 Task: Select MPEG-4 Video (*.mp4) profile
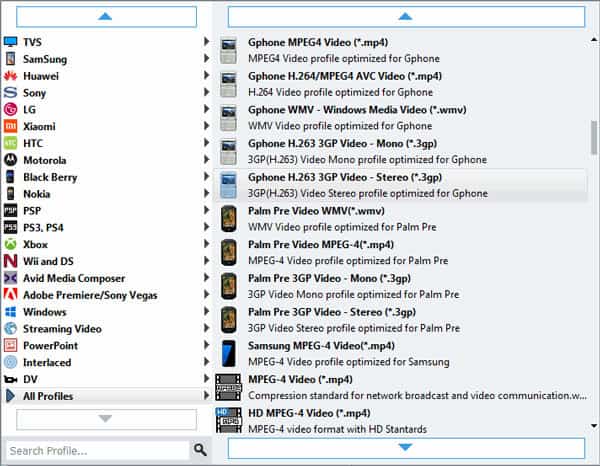coord(400,387)
